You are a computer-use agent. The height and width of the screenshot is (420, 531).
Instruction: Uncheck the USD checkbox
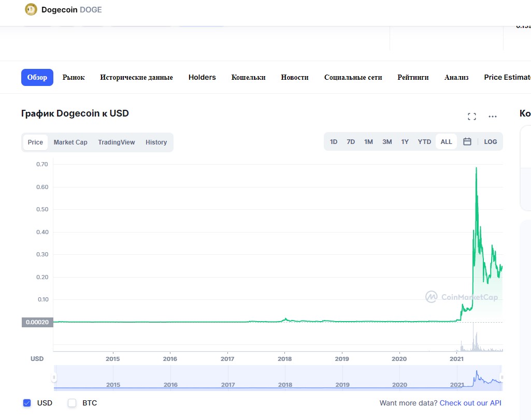click(27, 403)
